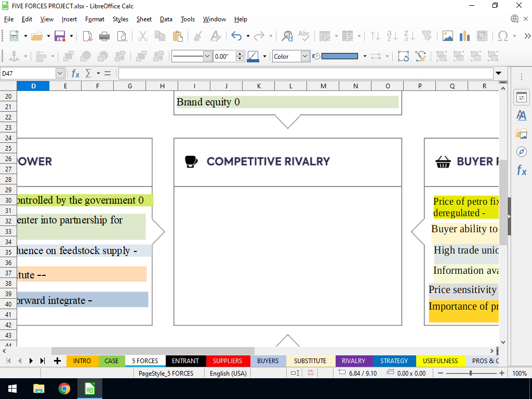Open sidebar Styles panel
The image size is (532, 399).
(x=522, y=115)
